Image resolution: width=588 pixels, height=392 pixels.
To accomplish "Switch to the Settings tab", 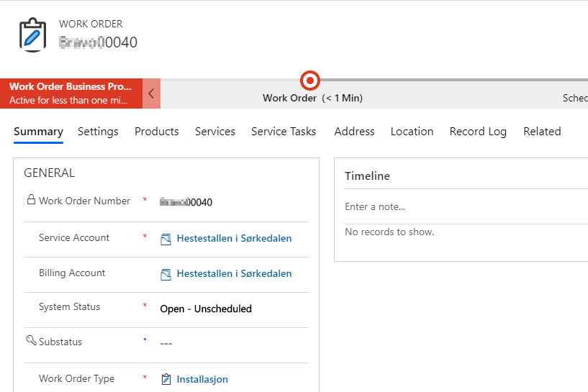I will (98, 132).
